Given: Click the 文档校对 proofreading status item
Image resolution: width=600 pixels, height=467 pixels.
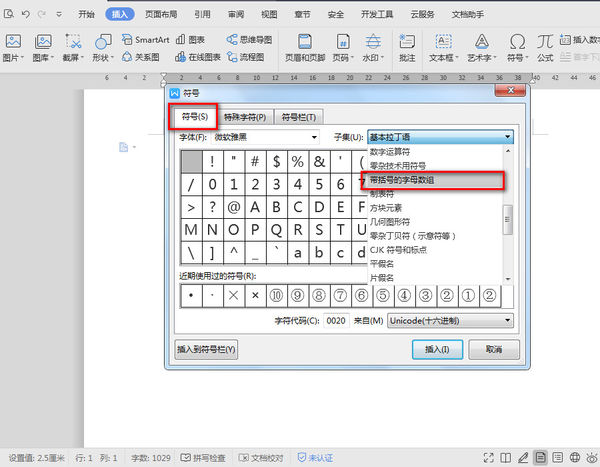Looking at the screenshot, I should 261,458.
